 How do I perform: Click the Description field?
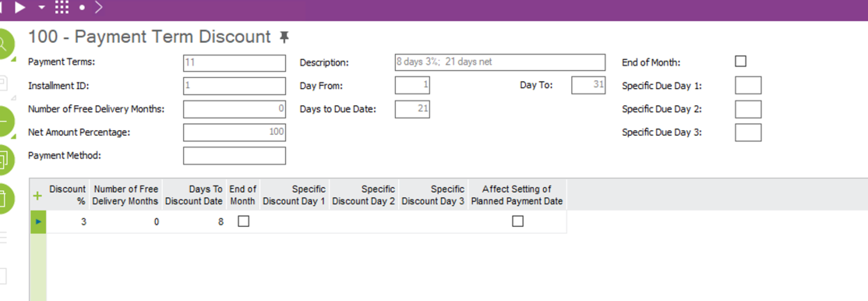point(500,62)
